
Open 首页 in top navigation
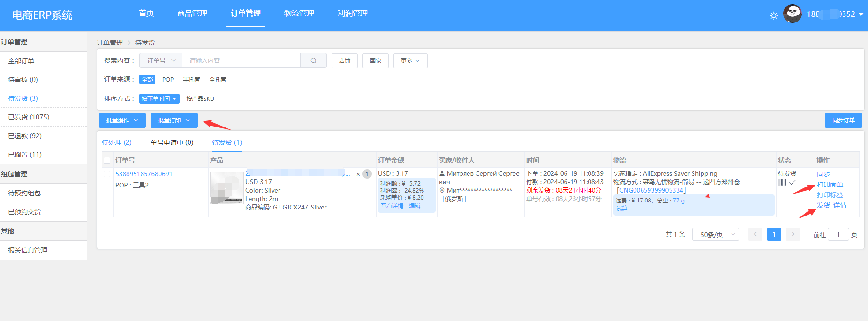146,14
